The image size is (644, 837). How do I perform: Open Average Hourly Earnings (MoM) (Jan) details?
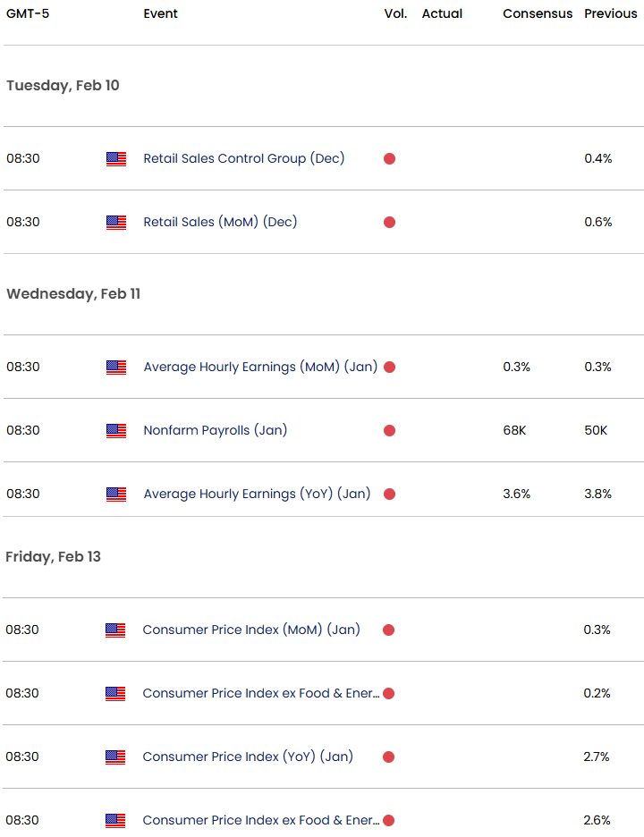(260, 367)
